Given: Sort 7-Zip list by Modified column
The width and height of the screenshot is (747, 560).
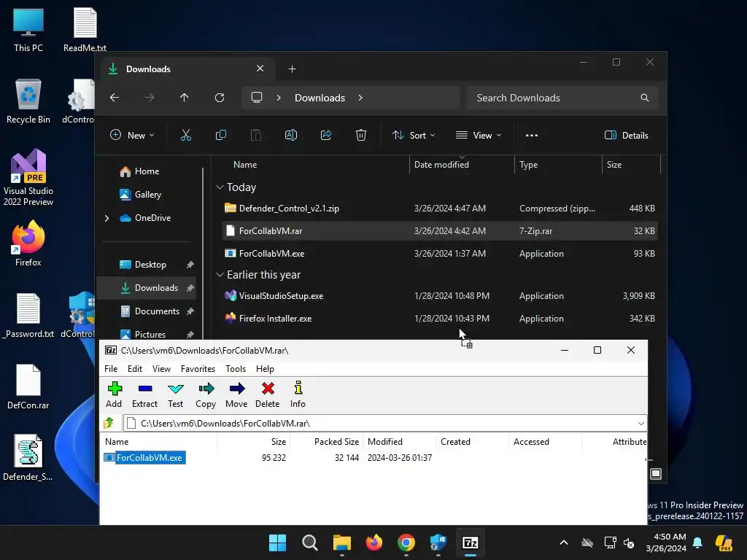Looking at the screenshot, I should pyautogui.click(x=399, y=442).
